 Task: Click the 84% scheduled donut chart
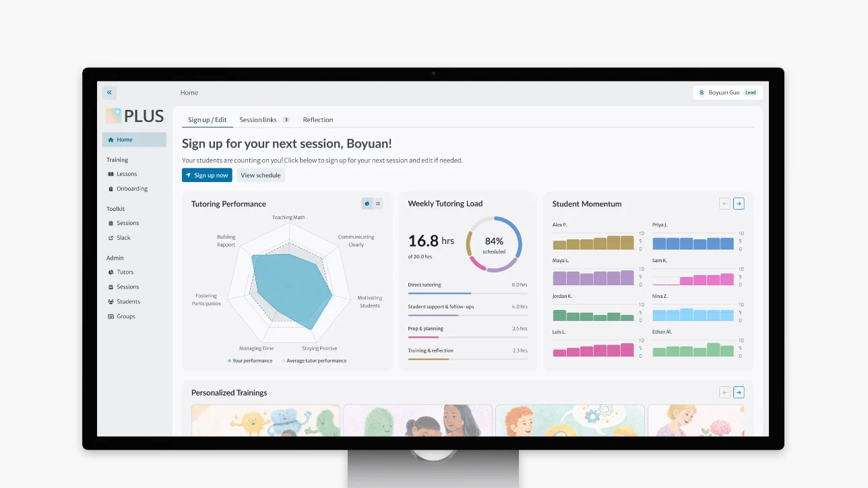[x=494, y=244]
